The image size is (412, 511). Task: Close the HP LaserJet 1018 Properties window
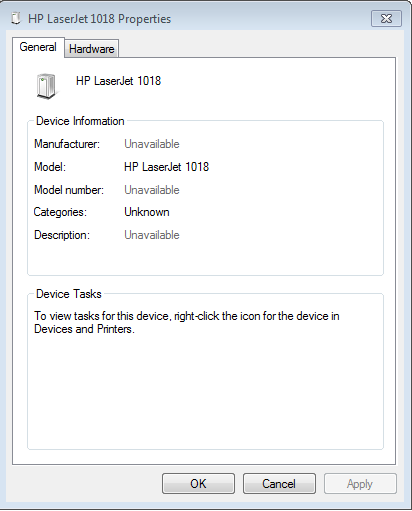pos(386,18)
